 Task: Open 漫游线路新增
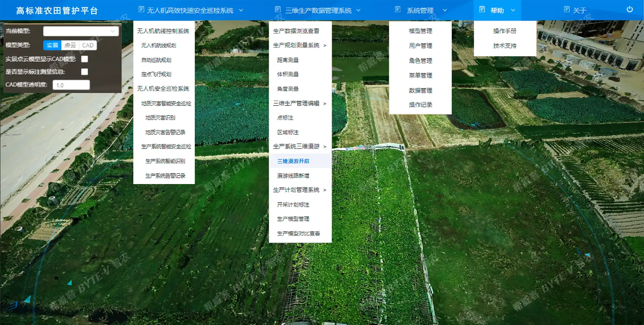pos(293,176)
